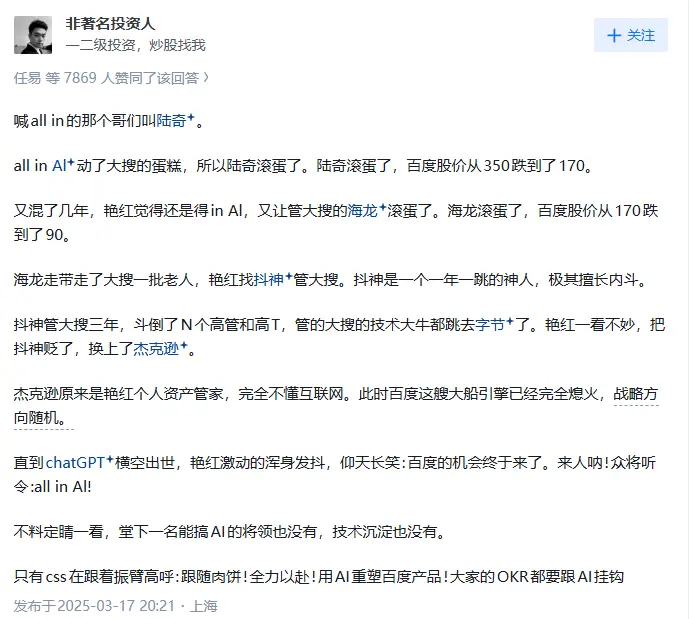This screenshot has height=619, width=689.
Task: Click the 海龙 highlighted keyword
Action: [x=363, y=211]
